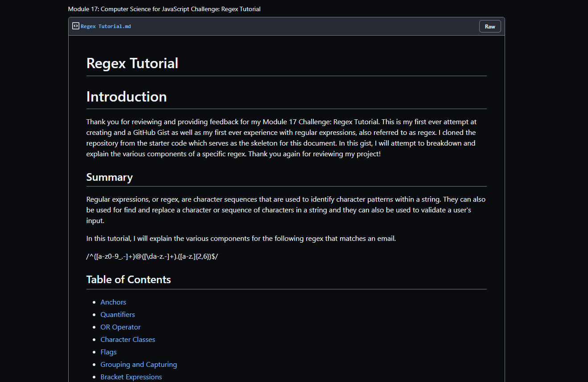Screen dimensions: 588x382
Task: Click the Summary heading
Action: tap(110, 177)
